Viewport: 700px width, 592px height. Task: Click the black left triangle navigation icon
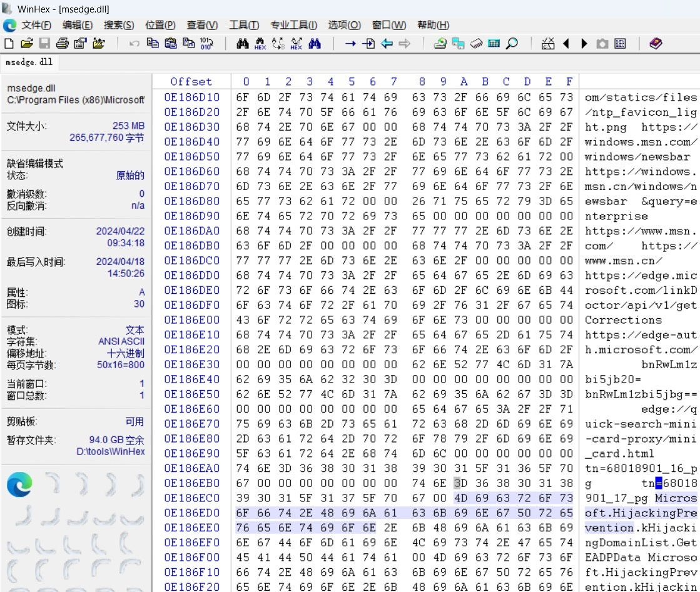[x=566, y=44]
